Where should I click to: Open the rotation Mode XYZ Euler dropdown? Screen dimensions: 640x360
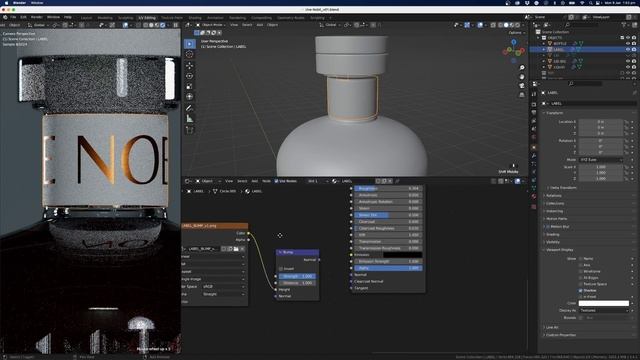[x=601, y=160]
